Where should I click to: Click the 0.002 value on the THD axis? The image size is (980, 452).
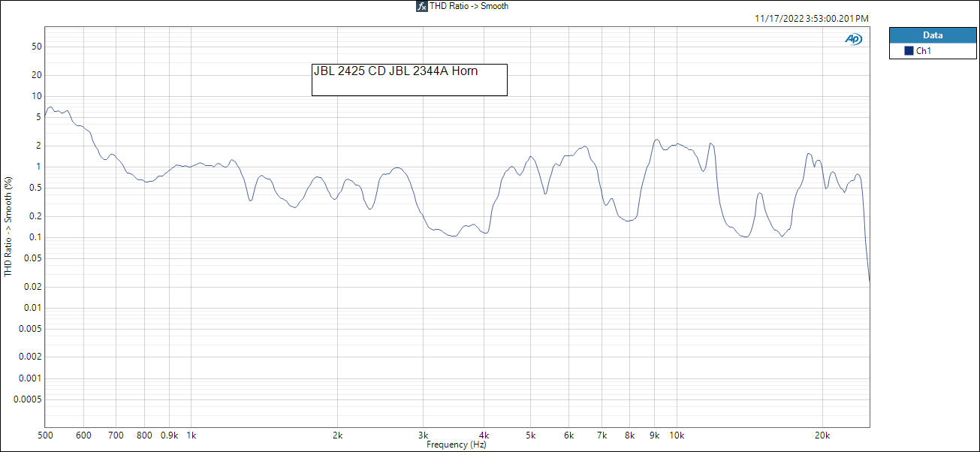[x=30, y=357]
